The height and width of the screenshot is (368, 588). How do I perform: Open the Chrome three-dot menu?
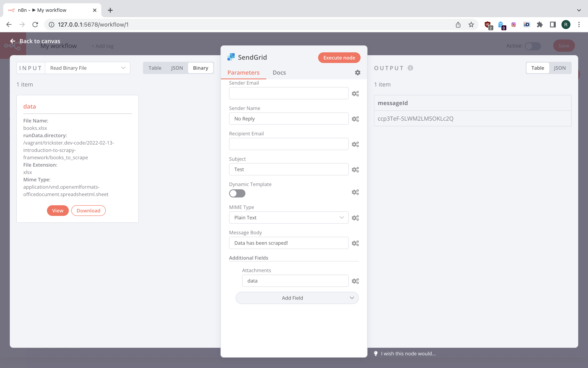(x=579, y=25)
